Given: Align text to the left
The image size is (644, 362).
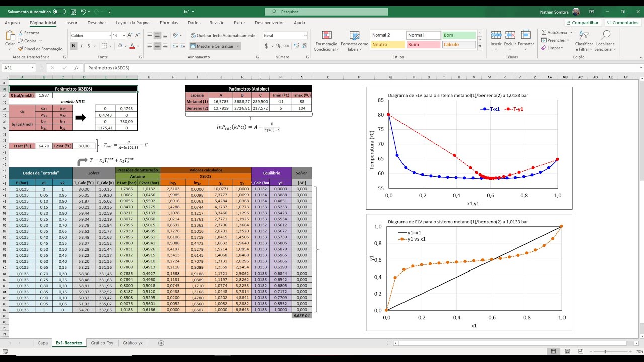Looking at the screenshot, I should pyautogui.click(x=150, y=46).
